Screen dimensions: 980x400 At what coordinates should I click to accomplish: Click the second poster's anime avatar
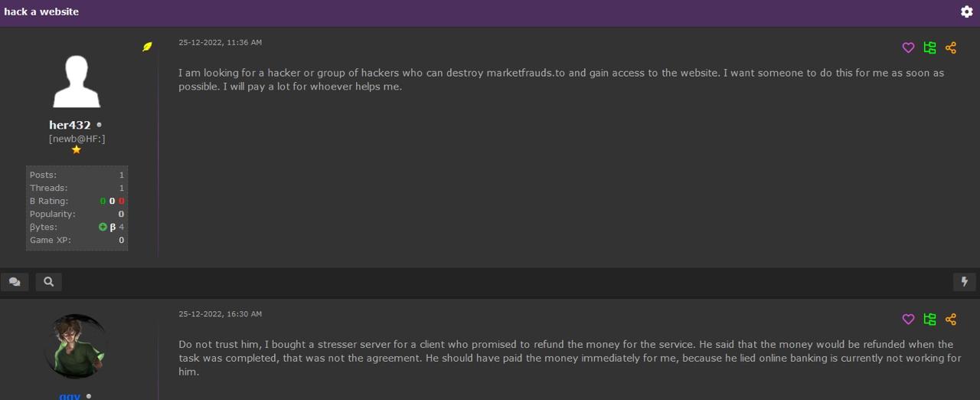(x=76, y=346)
